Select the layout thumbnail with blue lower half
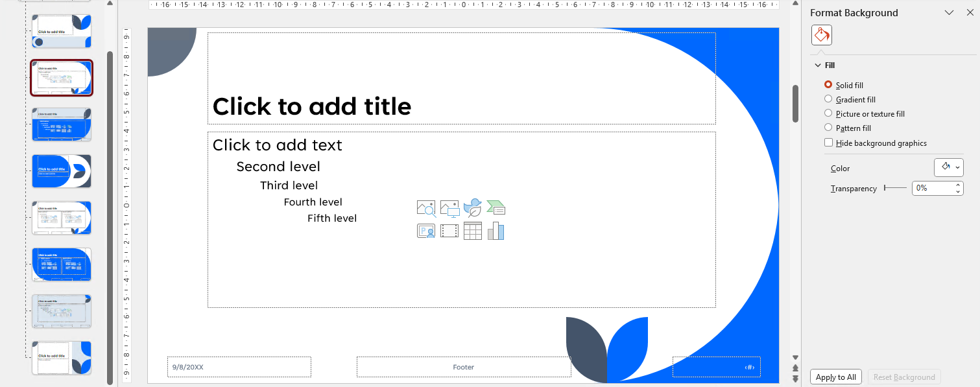The image size is (980, 387). [62, 124]
